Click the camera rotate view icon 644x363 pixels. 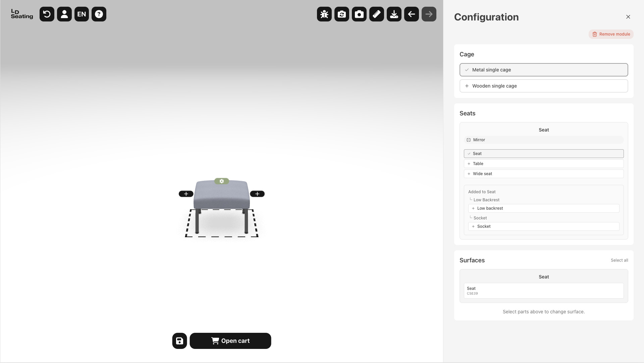[342, 14]
